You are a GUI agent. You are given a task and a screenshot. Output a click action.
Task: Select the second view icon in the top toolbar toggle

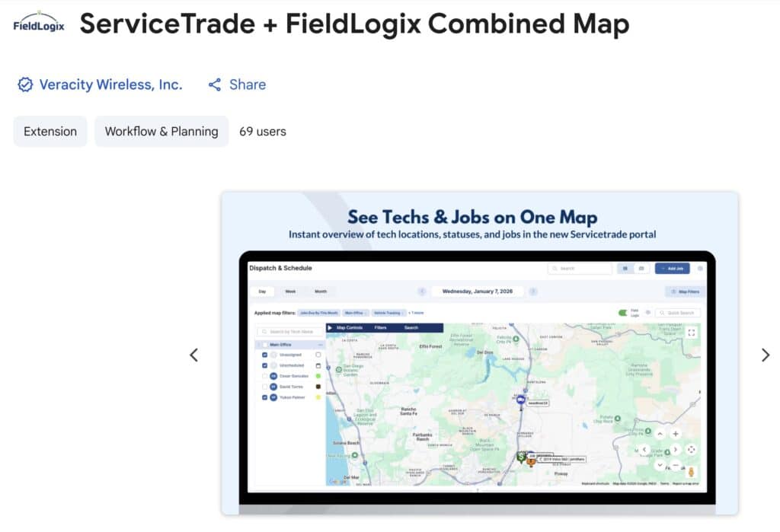coord(641,269)
